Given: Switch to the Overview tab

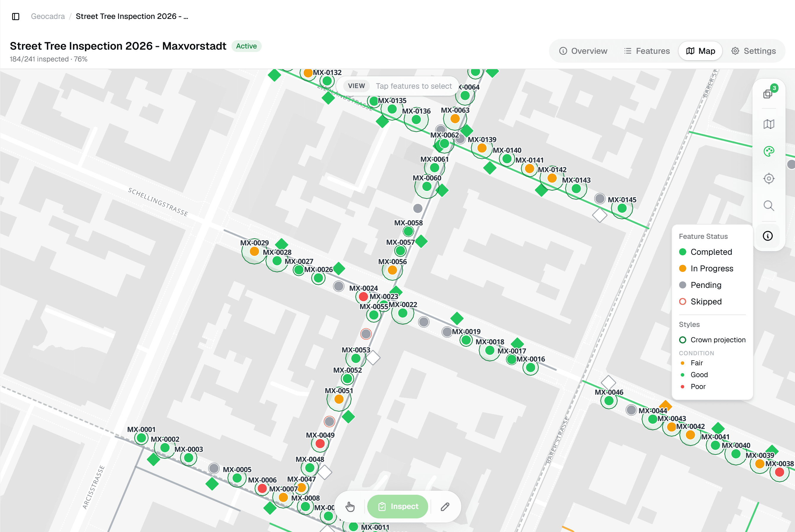Looking at the screenshot, I should [583, 51].
